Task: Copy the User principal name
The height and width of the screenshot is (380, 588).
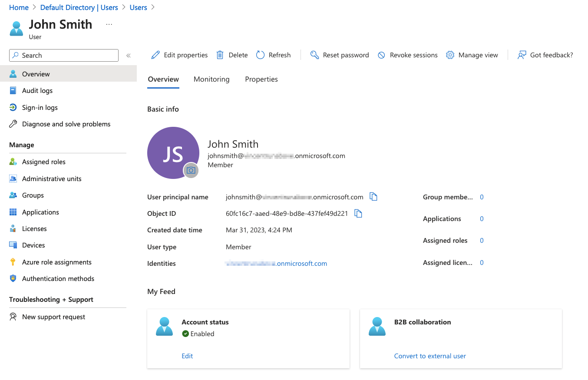Action: [x=373, y=197]
